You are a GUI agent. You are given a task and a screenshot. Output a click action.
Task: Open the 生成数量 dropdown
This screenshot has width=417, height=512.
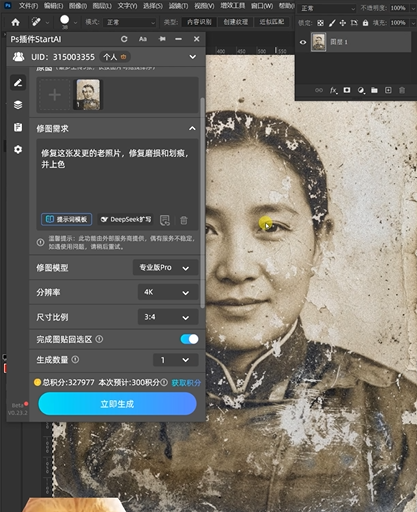tap(176, 360)
